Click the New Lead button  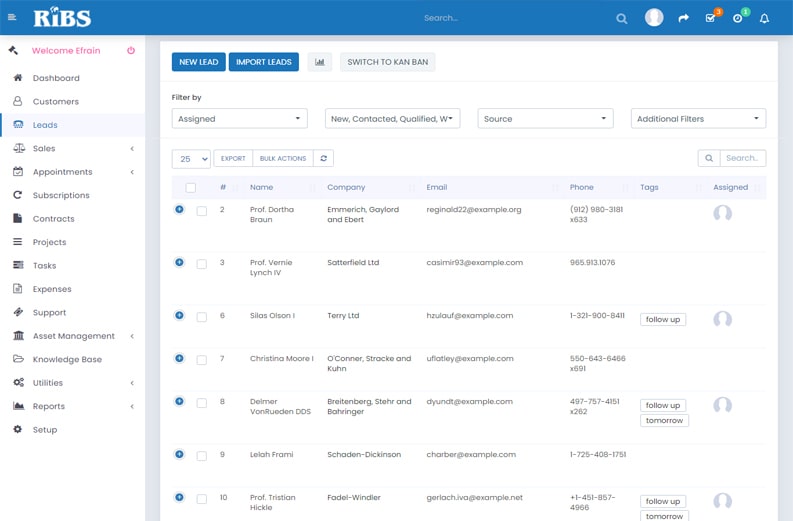[x=198, y=62]
